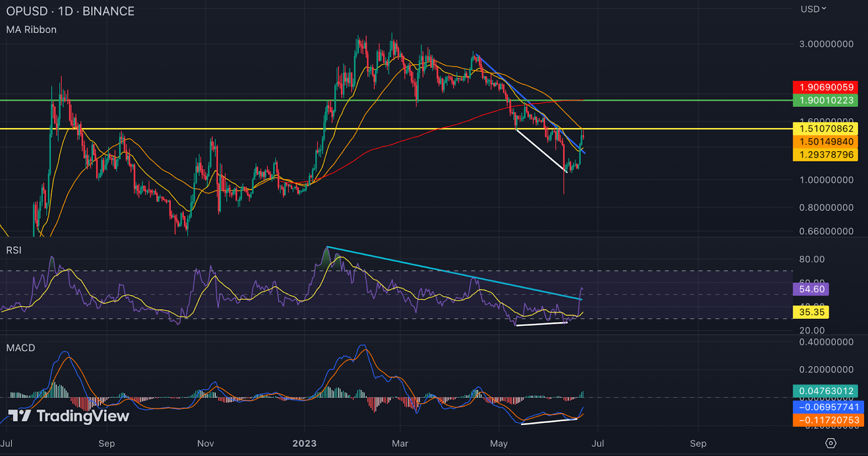Viewport: 868px width, 456px height.
Task: Select the OPUSD · 1D · BINANCE symbol title
Action: point(70,11)
